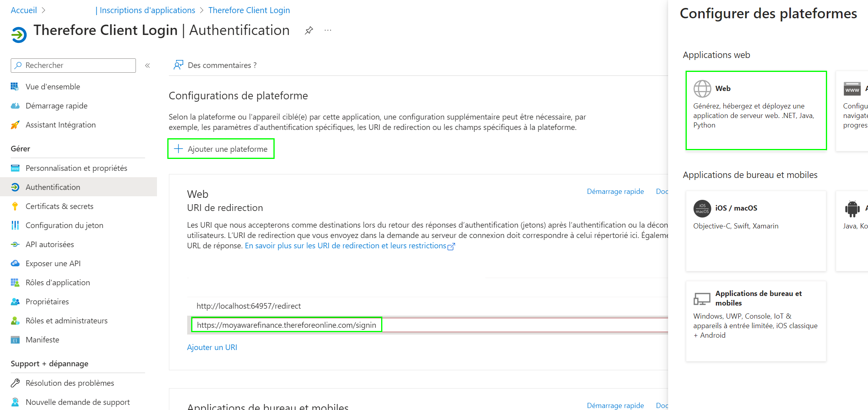Choose the Web platform card
Viewport: 868px width, 410px height.
[x=756, y=110]
